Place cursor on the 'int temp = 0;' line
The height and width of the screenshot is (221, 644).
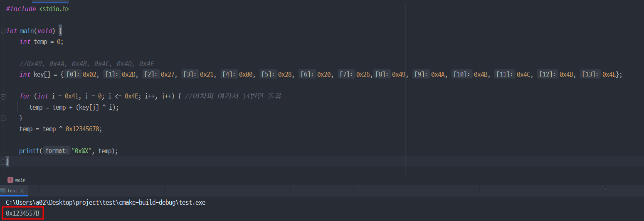tap(41, 42)
